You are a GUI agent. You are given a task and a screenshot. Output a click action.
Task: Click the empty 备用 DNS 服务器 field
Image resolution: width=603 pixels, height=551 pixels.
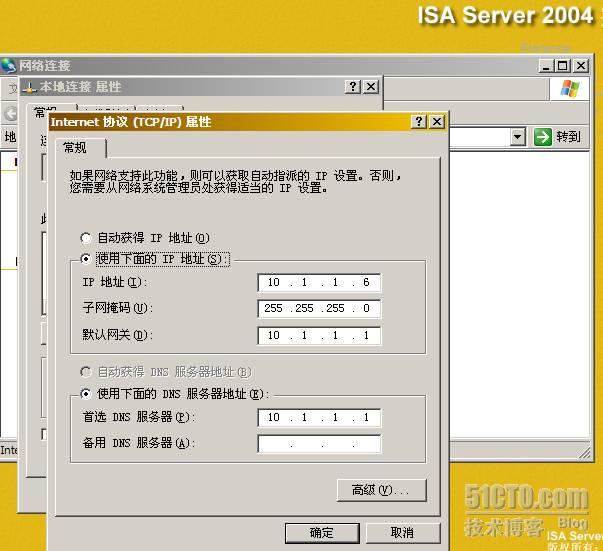(x=319, y=444)
